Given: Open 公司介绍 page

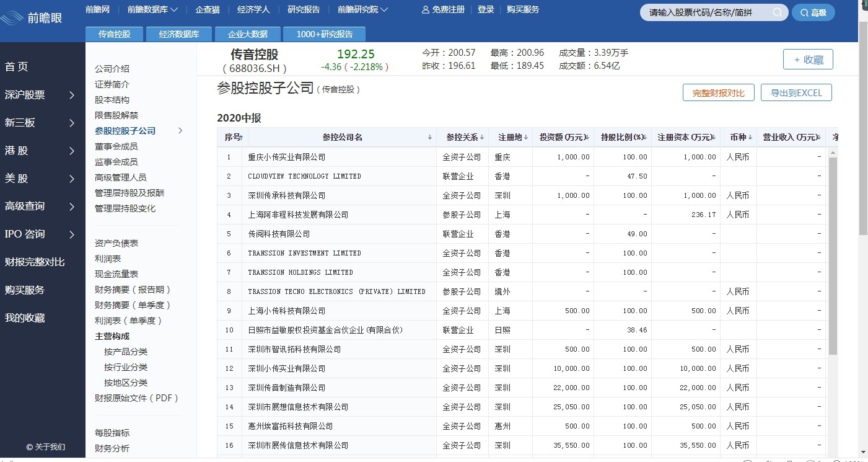Looking at the screenshot, I should tap(112, 69).
